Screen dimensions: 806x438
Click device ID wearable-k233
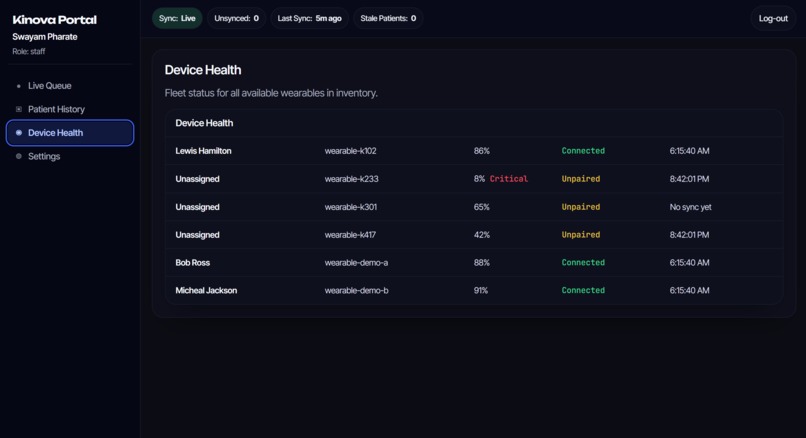pyautogui.click(x=352, y=179)
